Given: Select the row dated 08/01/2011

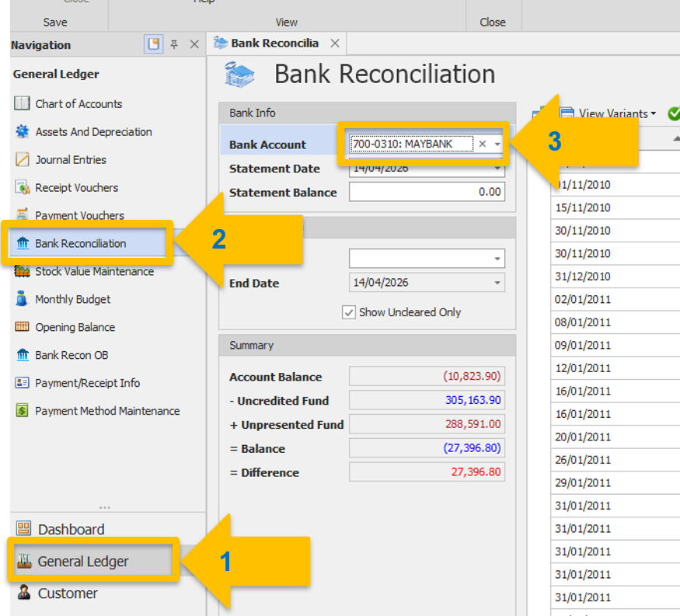Looking at the screenshot, I should (x=615, y=322).
